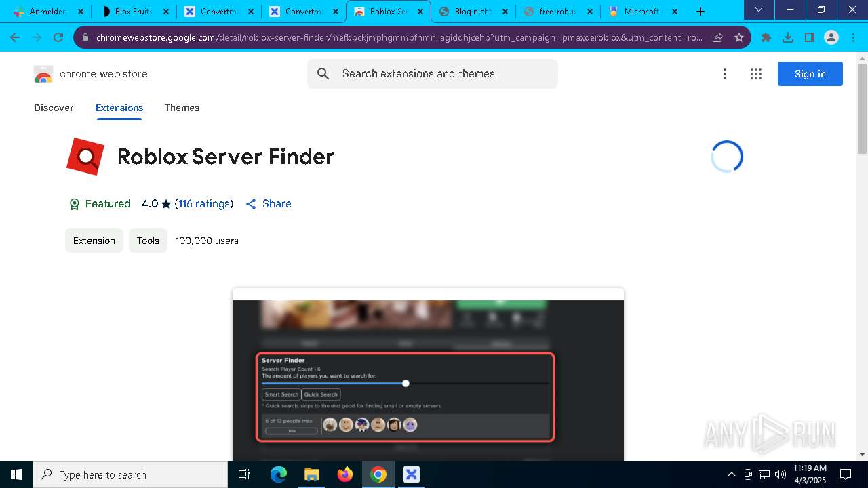Click the Chrome Web Store logo
This screenshot has height=488, width=868.
91,74
